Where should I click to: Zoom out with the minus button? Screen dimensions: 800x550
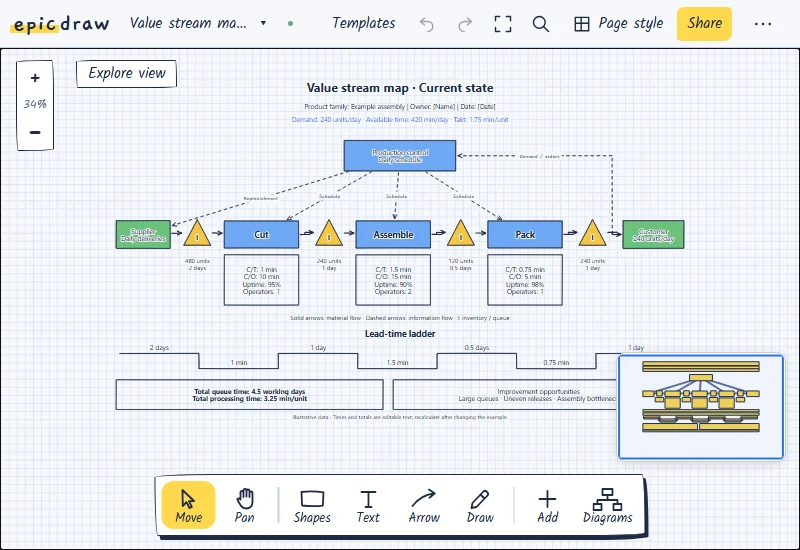coord(35,133)
